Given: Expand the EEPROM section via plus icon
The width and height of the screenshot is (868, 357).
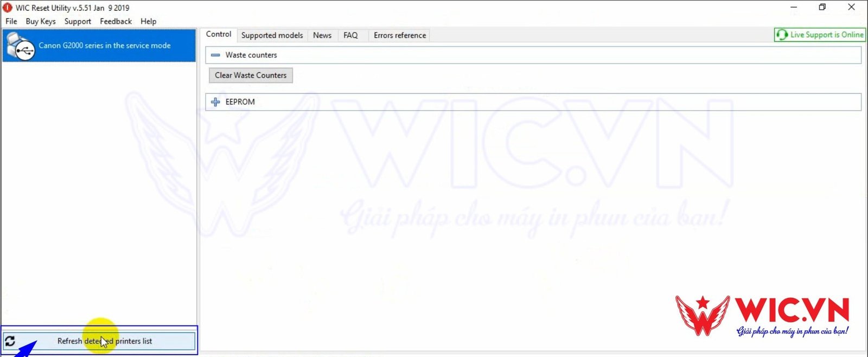Looking at the screenshot, I should point(215,102).
